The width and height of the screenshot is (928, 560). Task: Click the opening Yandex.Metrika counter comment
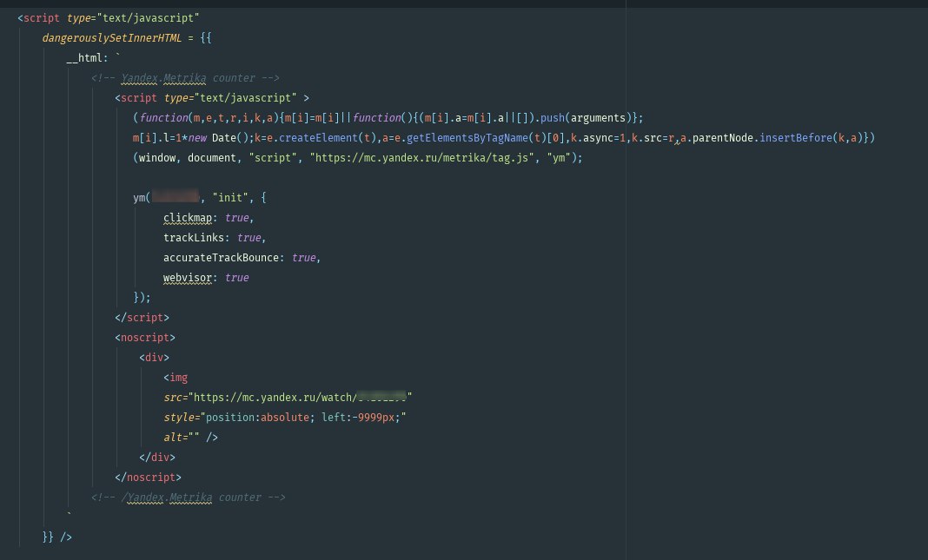pyautogui.click(x=185, y=78)
